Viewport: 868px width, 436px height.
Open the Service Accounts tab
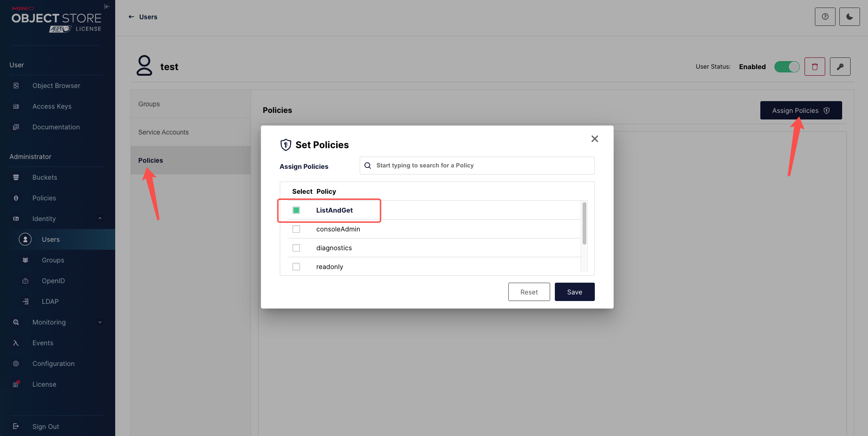coord(163,132)
